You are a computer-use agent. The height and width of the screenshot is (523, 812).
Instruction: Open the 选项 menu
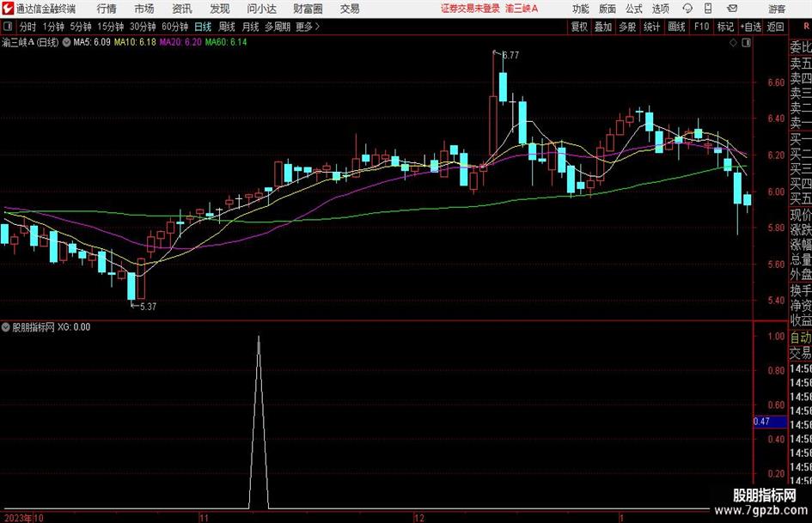[661, 9]
